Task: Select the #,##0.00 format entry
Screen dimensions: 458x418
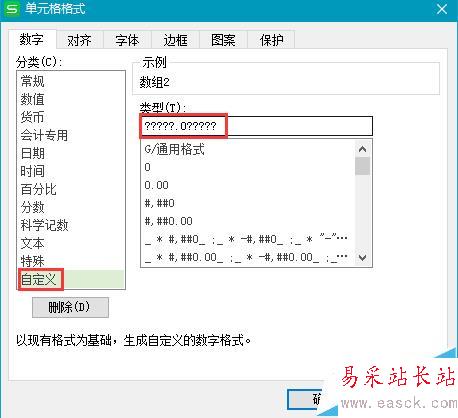Action: [x=248, y=221]
